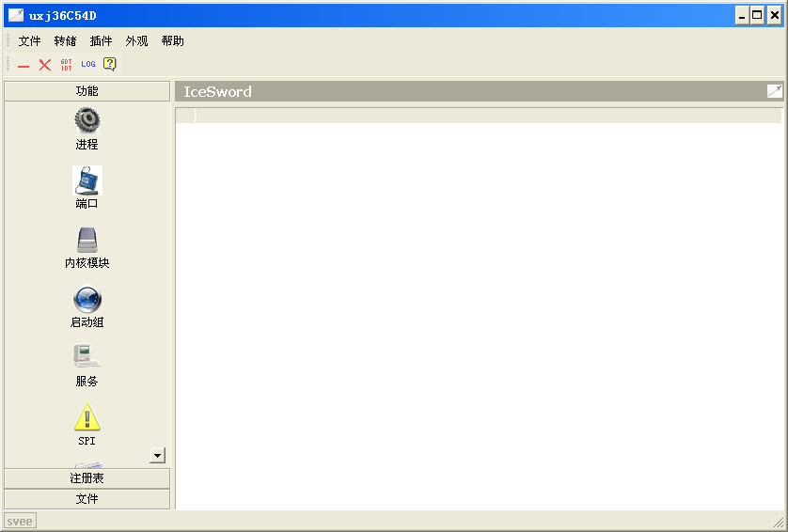Open the 文件 menu in menu bar
Screen dimensions: 788x532
tap(30, 41)
